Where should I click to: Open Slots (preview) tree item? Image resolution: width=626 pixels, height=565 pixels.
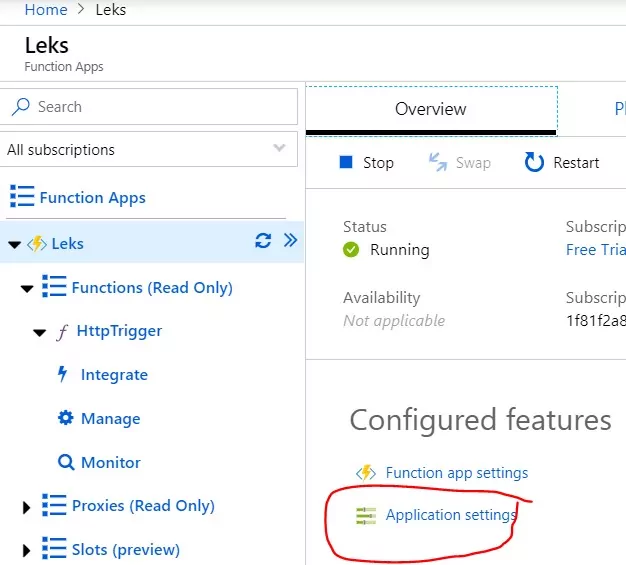(x=126, y=550)
